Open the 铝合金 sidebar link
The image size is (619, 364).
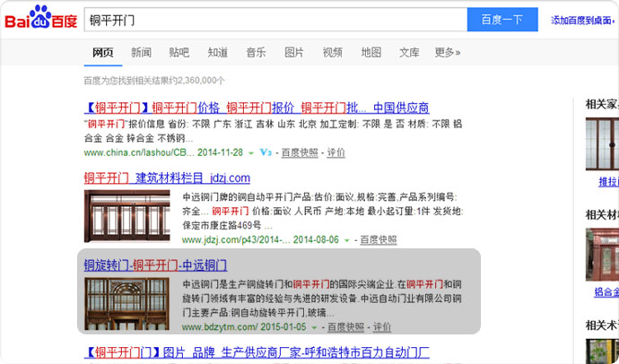606,292
